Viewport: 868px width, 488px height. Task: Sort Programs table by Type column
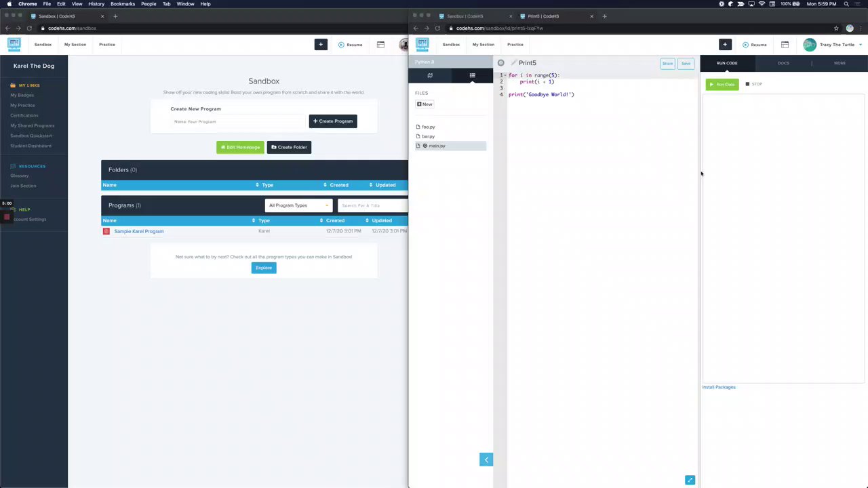[264, 220]
